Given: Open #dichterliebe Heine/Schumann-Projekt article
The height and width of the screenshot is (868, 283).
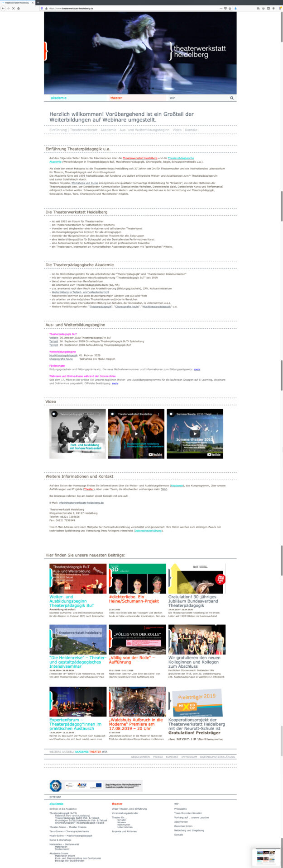Looking at the screenshot, I should coord(134,599).
